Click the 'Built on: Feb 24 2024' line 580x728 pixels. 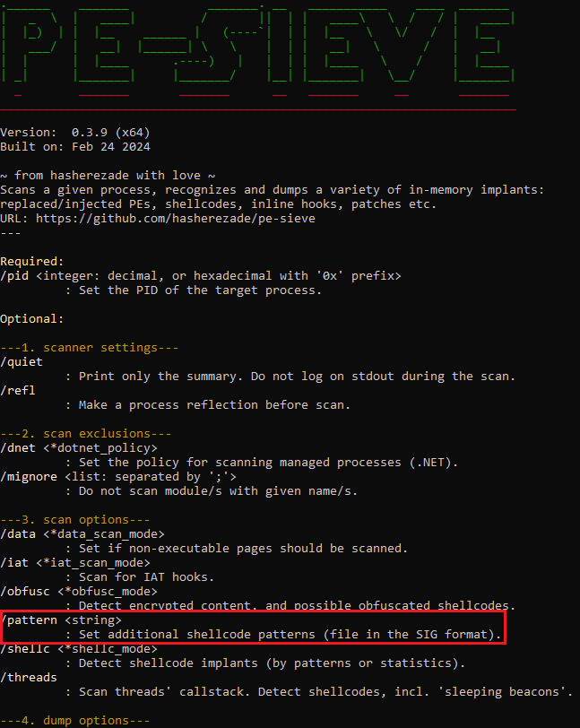75,147
